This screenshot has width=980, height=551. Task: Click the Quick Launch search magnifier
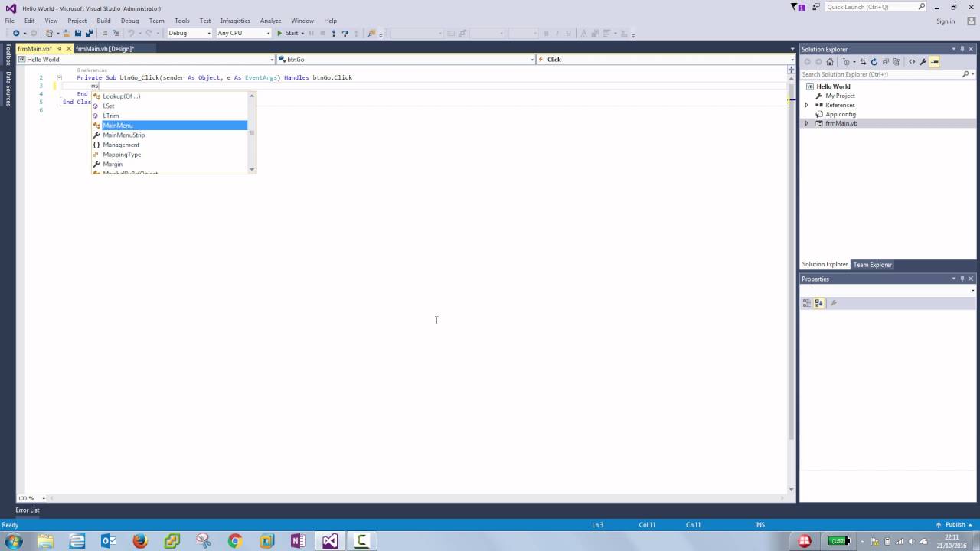coord(922,7)
